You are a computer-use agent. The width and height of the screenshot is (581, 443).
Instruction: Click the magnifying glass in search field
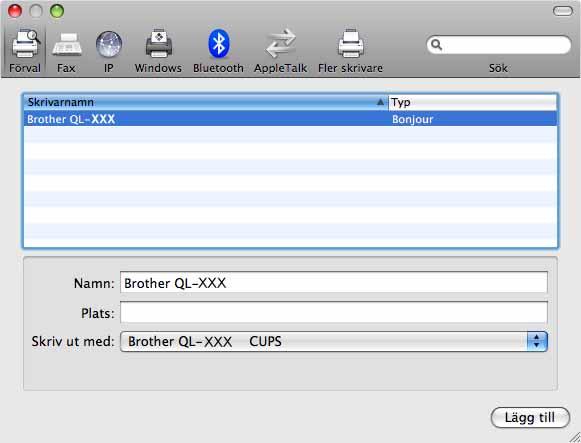(x=436, y=45)
